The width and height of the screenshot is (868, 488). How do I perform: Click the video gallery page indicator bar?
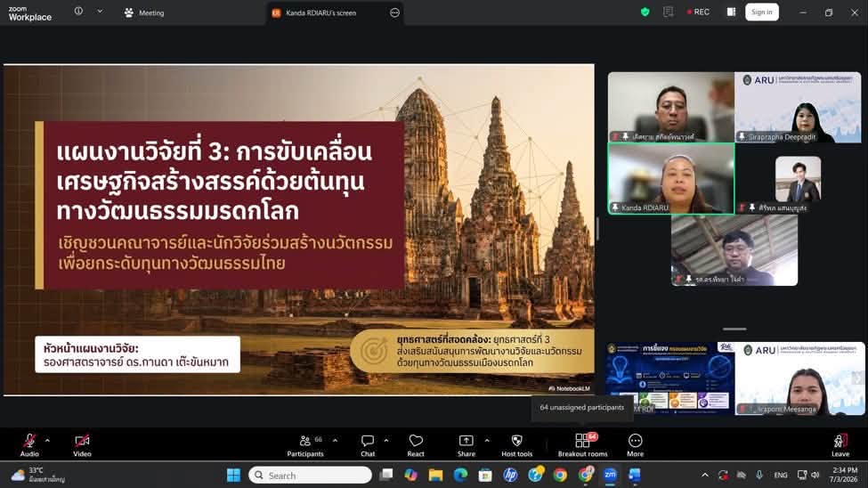click(x=734, y=329)
